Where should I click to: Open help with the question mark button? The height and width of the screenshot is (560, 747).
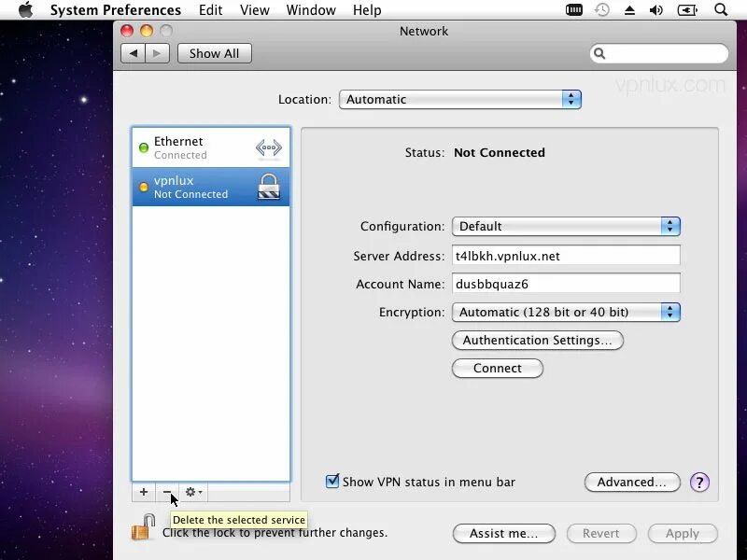699,483
